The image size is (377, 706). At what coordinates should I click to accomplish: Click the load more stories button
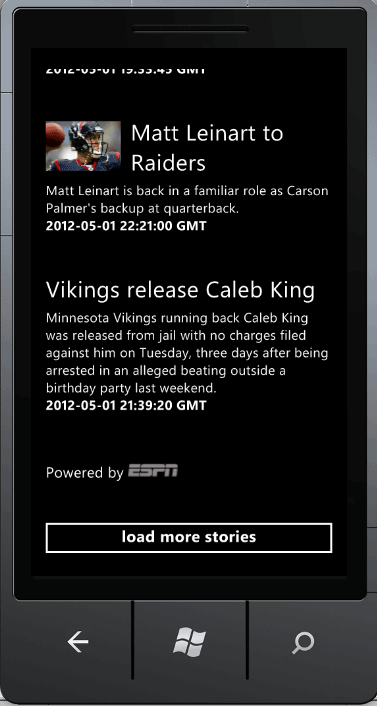(x=189, y=538)
